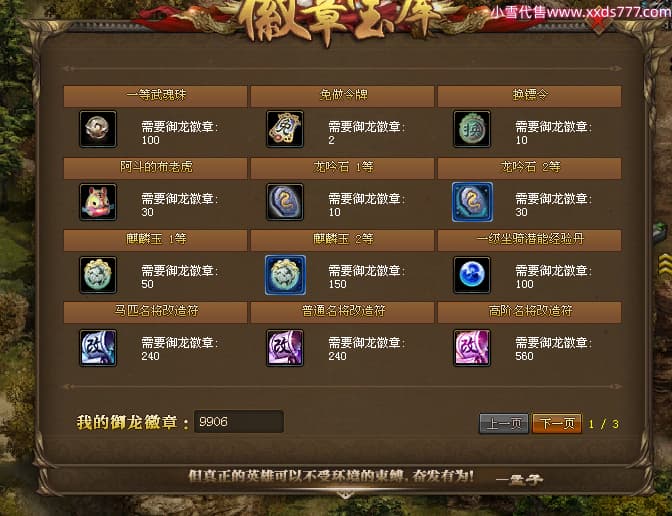Select the 龙吟石 1等 stone icon
This screenshot has height=516, width=672.
tap(285, 202)
